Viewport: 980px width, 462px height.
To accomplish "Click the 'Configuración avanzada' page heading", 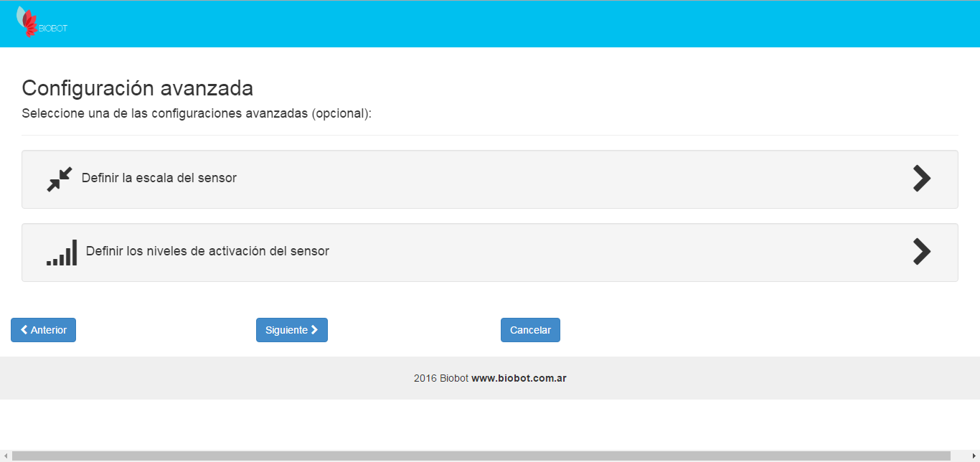I will [x=137, y=88].
